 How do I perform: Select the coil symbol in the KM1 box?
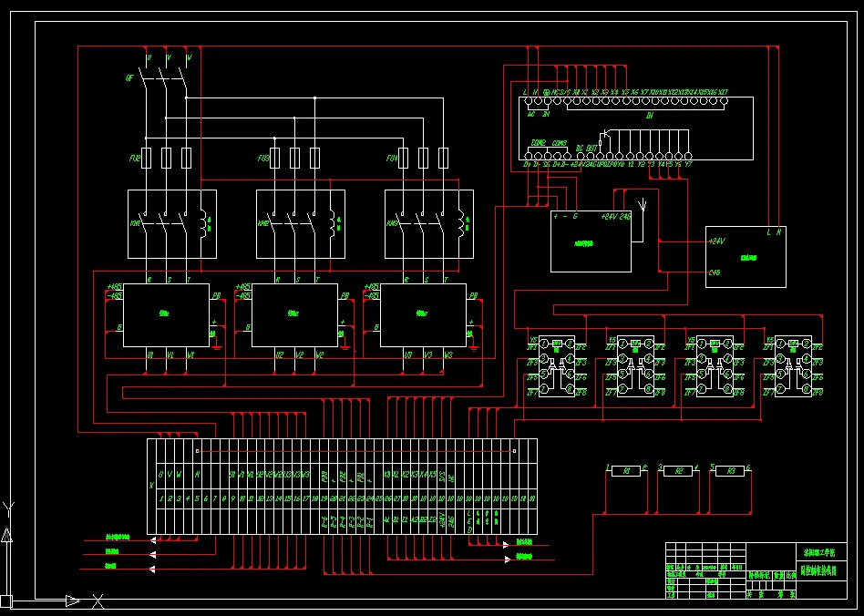(202, 223)
